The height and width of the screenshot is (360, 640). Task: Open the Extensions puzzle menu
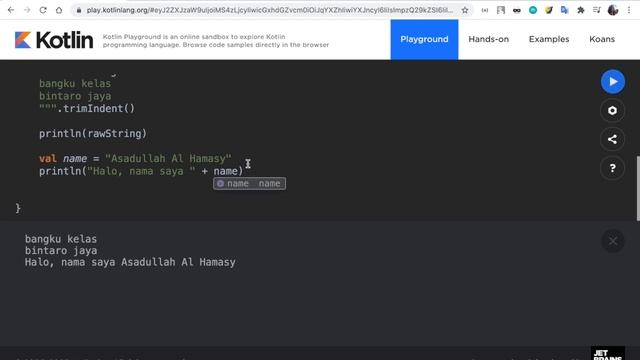581,10
